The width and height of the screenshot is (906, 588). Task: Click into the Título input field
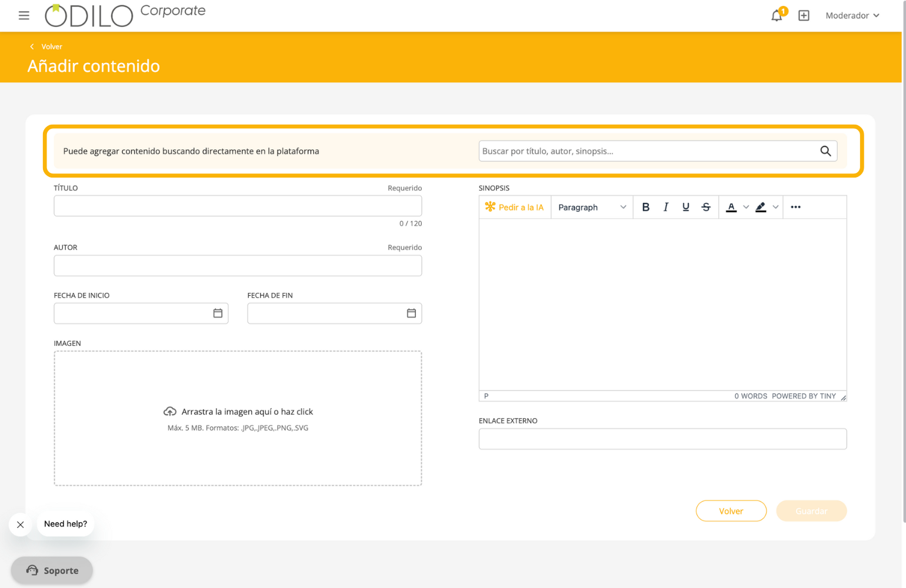[x=238, y=206]
